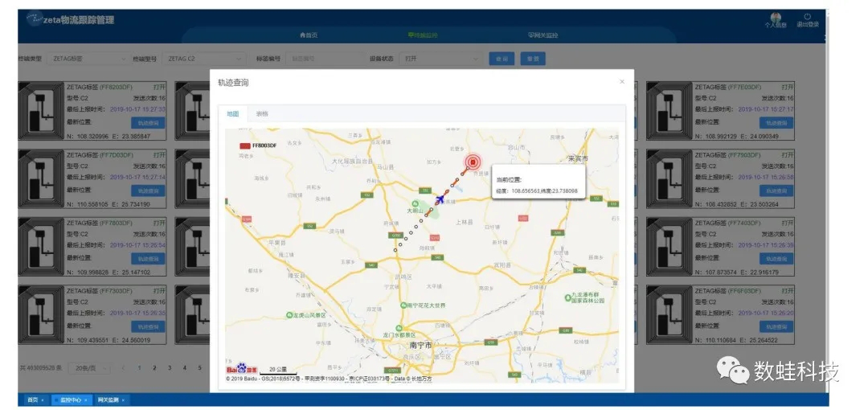This screenshot has width=868, height=410.
Task: Focus the 标签编号 input field
Action: [325, 58]
